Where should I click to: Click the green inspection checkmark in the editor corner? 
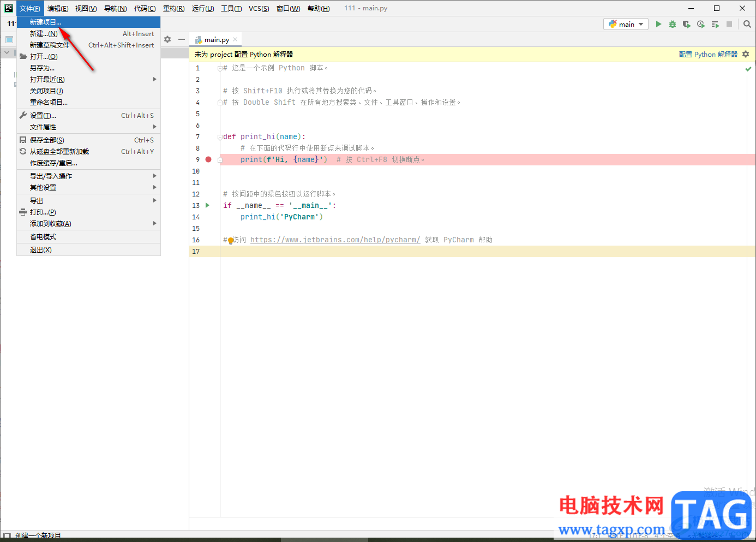pos(748,69)
